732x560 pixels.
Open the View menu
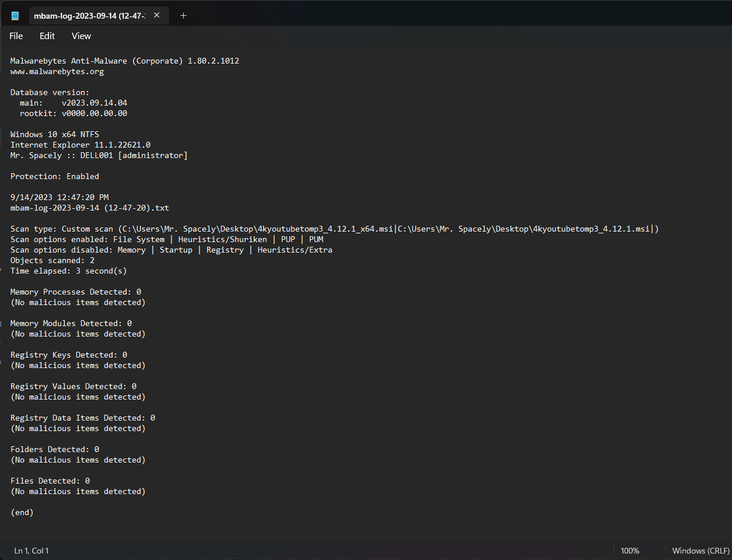click(81, 36)
